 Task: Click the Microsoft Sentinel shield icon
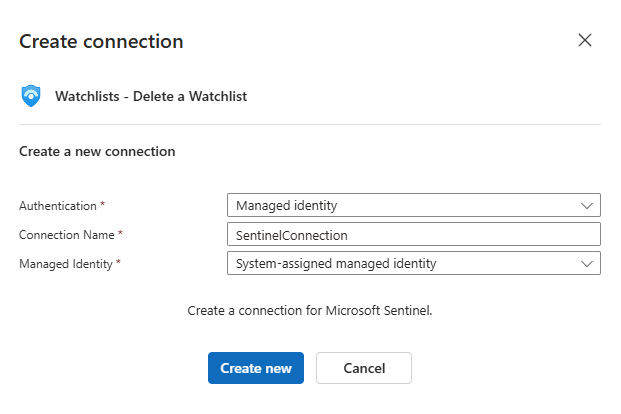click(31, 96)
